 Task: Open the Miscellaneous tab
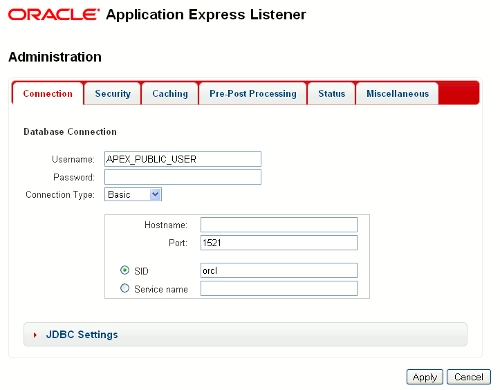(x=397, y=94)
